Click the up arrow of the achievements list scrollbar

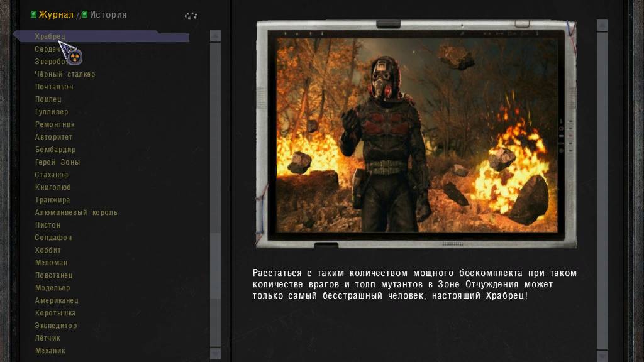click(215, 36)
